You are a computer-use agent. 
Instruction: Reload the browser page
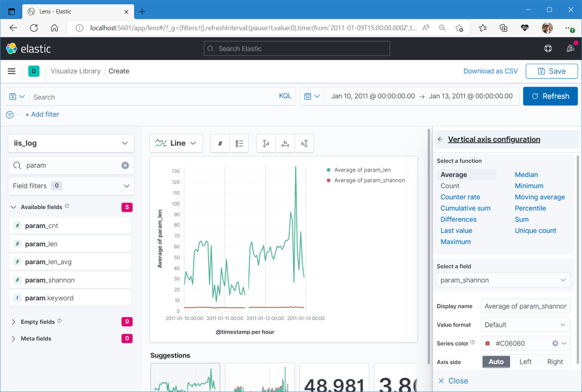click(x=34, y=28)
